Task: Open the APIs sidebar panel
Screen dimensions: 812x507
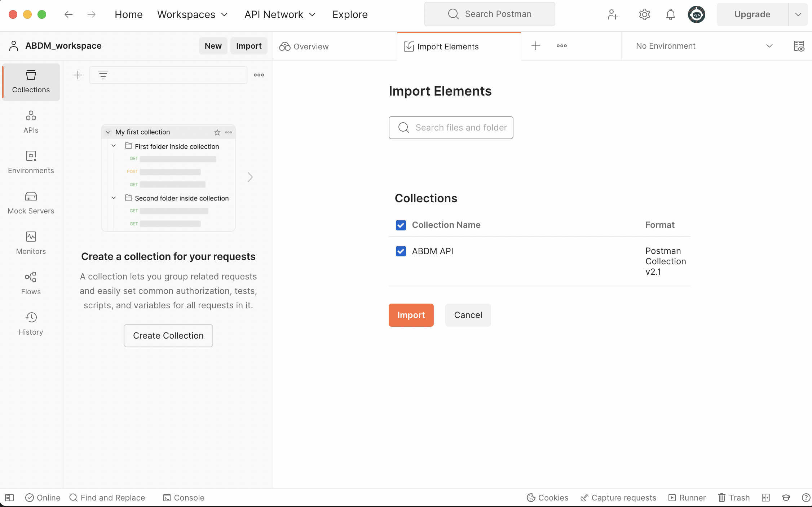Action: pos(31,123)
